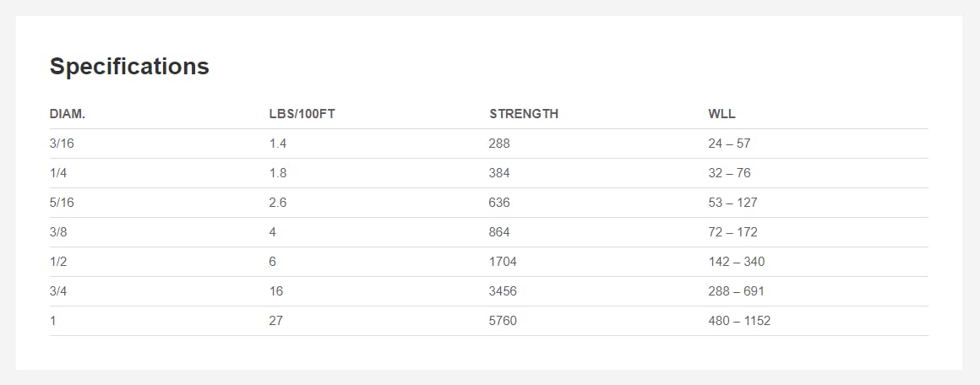
Task: Click the 3/16 diameter cell
Action: click(63, 144)
